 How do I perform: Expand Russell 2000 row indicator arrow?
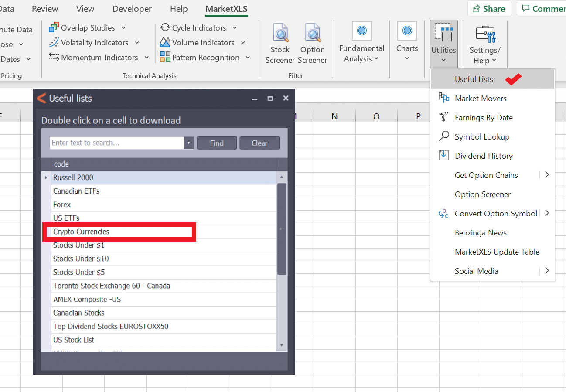[x=46, y=177]
